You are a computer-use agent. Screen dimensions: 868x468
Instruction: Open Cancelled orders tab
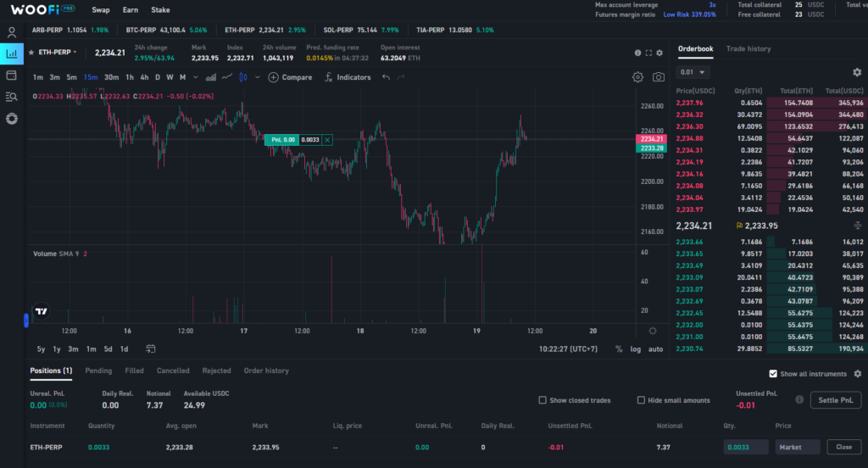tap(173, 370)
